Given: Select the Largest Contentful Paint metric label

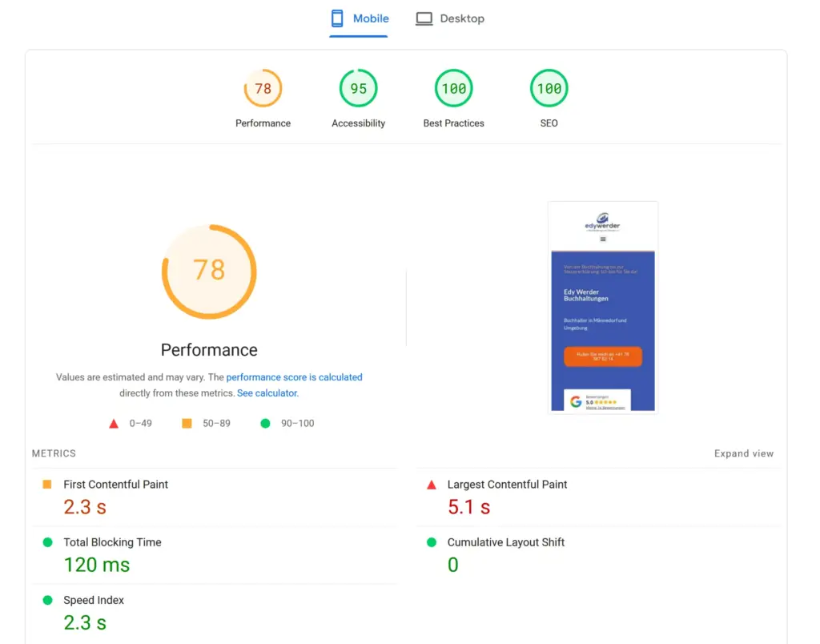Looking at the screenshot, I should coord(507,485).
